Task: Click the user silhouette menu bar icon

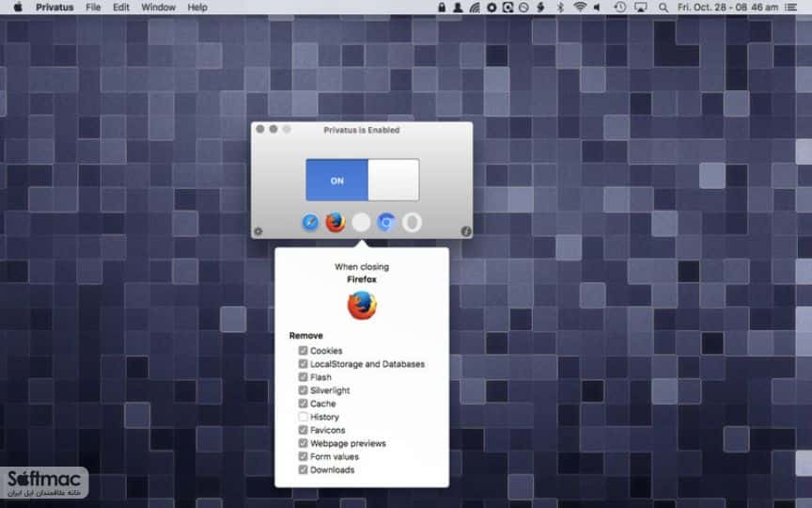Action: pos(459,8)
